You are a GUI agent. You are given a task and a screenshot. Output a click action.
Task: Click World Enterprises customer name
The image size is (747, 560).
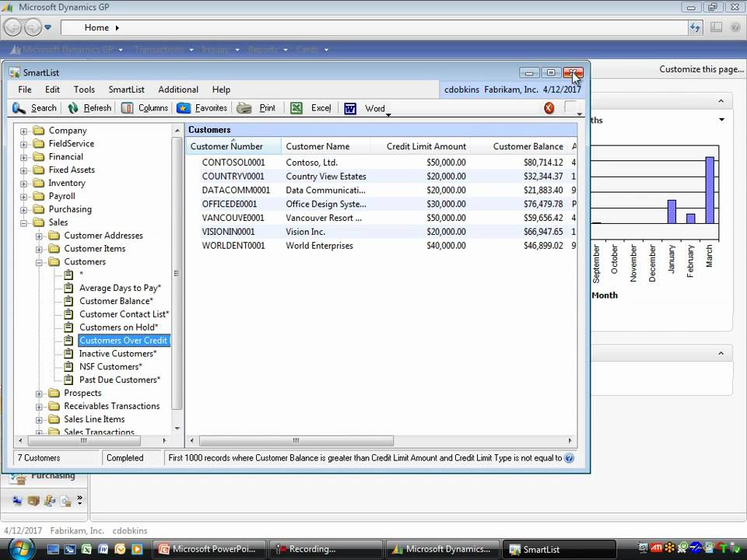[319, 246]
